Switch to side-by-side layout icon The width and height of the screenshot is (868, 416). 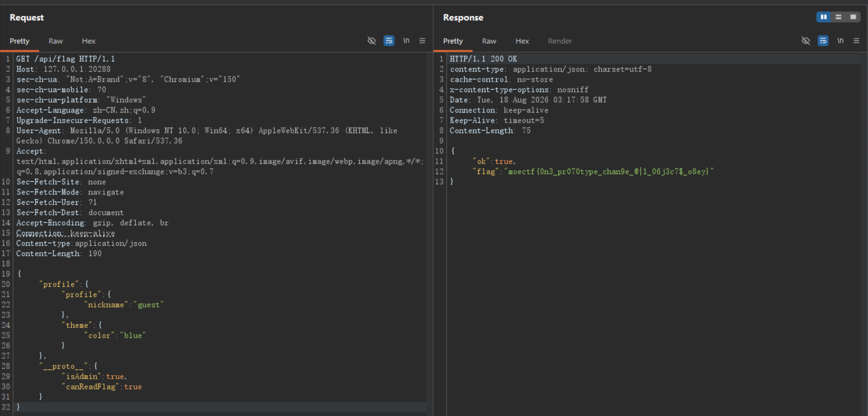click(x=824, y=17)
